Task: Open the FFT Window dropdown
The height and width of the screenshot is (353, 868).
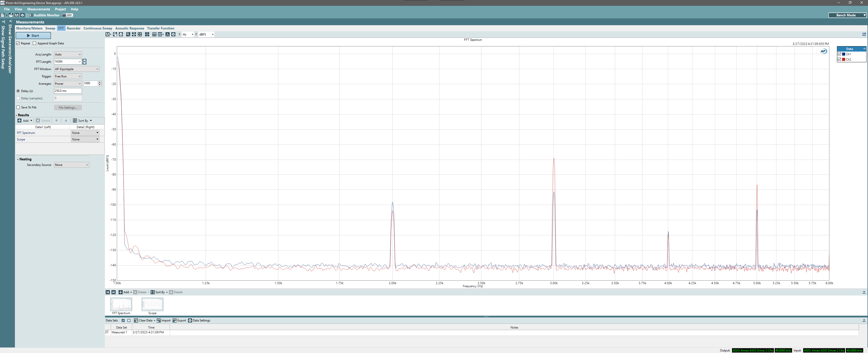Action: (77, 69)
